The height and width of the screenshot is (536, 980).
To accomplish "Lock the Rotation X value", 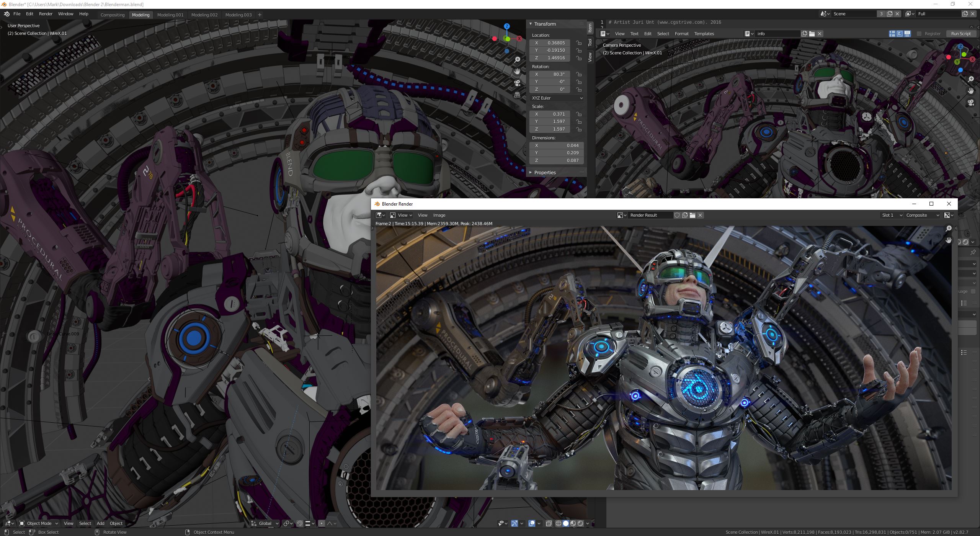I will pyautogui.click(x=579, y=74).
